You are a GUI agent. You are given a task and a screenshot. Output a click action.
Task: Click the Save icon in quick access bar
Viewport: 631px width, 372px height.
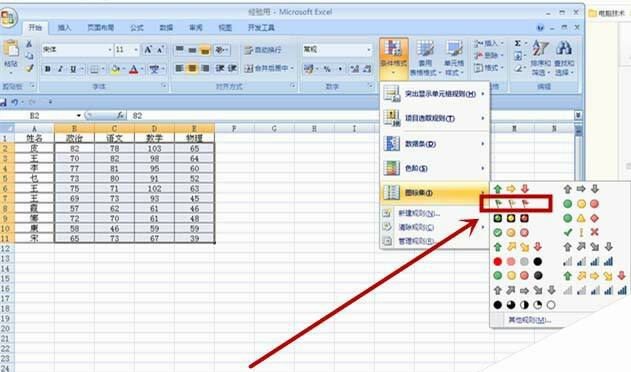point(3,102)
